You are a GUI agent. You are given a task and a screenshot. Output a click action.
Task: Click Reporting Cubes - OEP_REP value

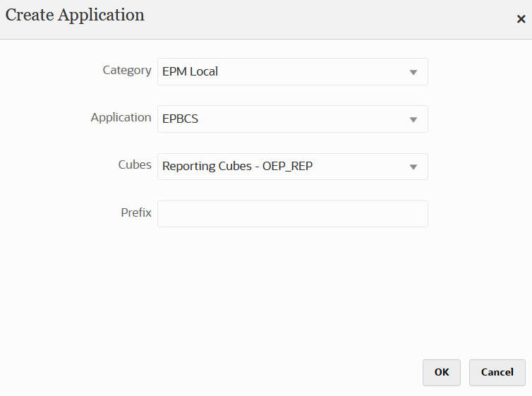(237, 167)
